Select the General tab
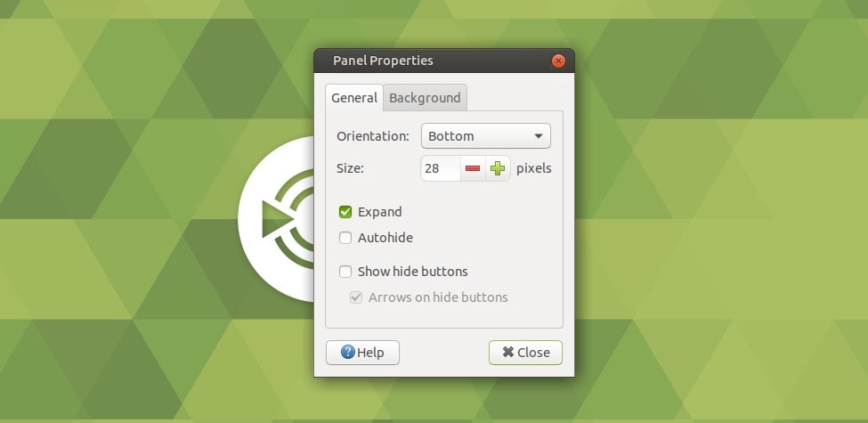 [354, 98]
